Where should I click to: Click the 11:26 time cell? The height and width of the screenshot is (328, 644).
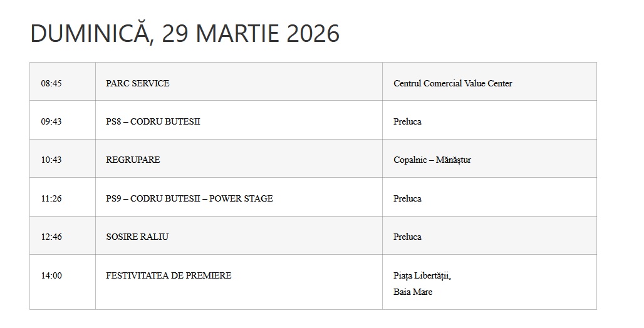51,198
